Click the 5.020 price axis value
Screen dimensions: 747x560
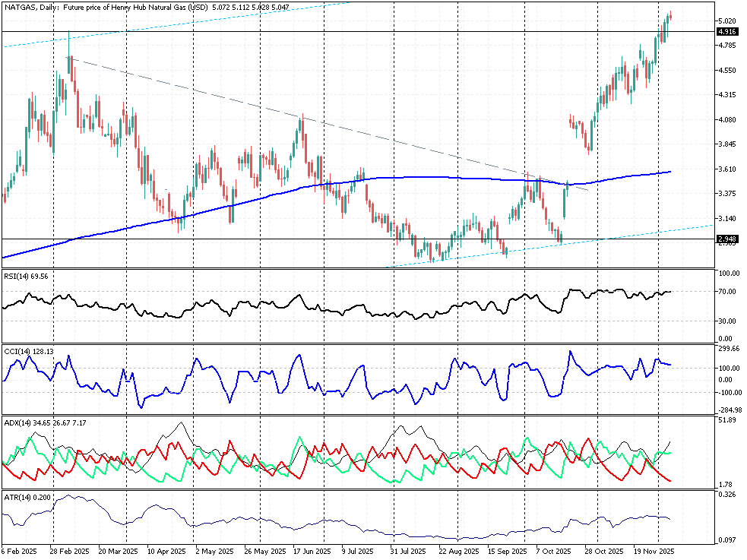pyautogui.click(x=726, y=21)
